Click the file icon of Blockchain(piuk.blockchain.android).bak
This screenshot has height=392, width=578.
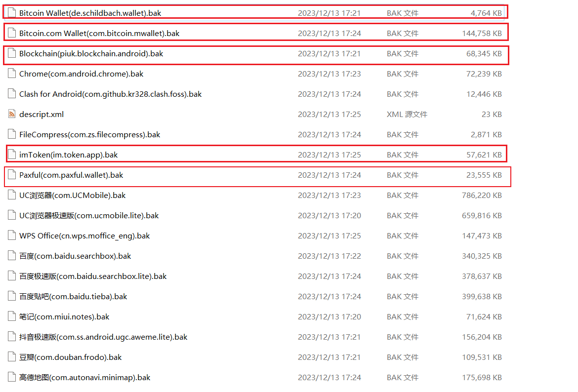(12, 53)
